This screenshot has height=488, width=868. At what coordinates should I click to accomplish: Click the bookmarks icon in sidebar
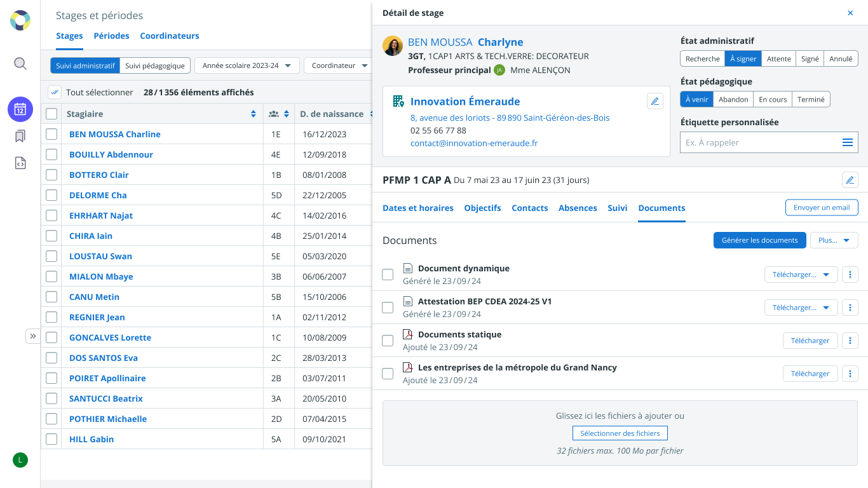click(20, 136)
